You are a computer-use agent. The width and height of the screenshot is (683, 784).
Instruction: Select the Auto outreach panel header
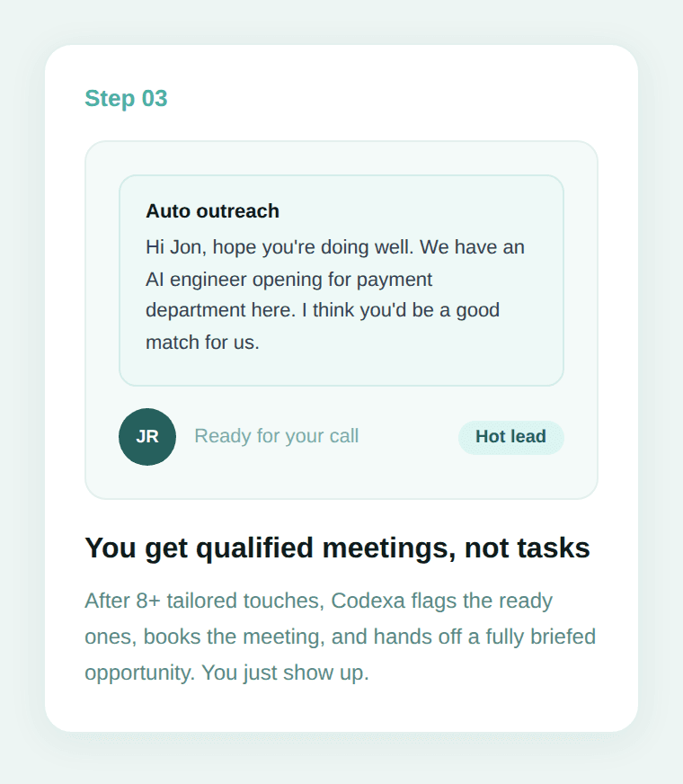click(213, 210)
